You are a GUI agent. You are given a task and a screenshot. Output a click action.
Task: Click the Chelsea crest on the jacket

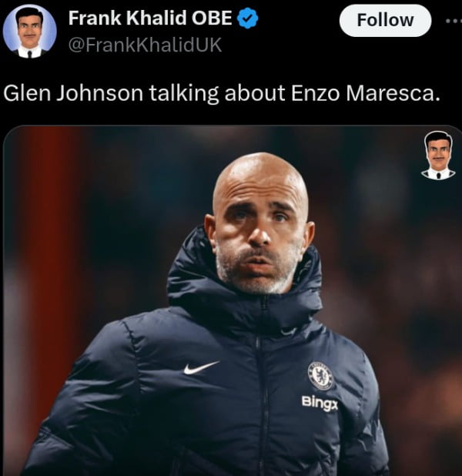pyautogui.click(x=320, y=376)
